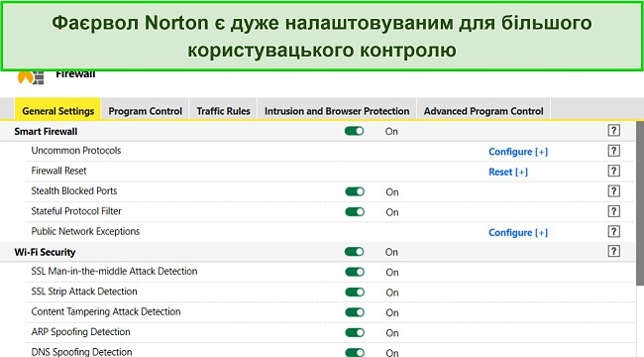
Task: Click the vertical scrollbar thumb
Action: [x=640, y=202]
